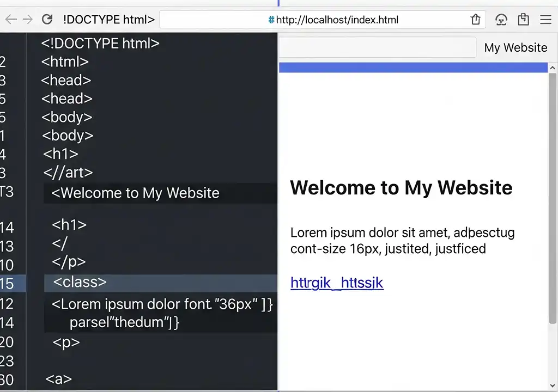Reload the page with the refresh icon

(47, 19)
